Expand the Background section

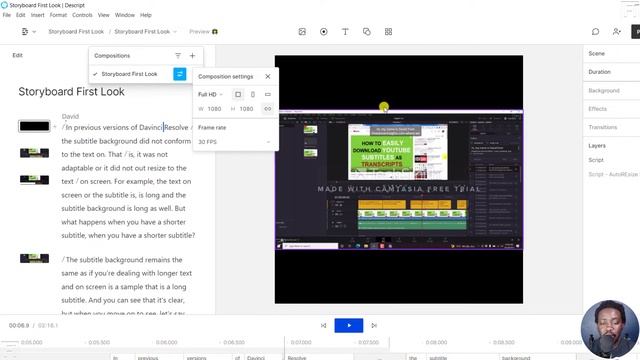tap(604, 91)
